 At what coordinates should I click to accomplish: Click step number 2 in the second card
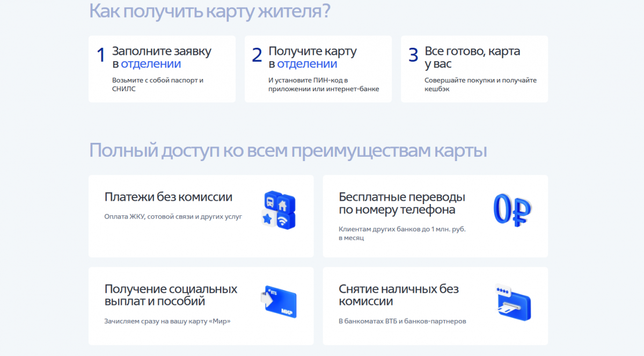pyautogui.click(x=257, y=55)
